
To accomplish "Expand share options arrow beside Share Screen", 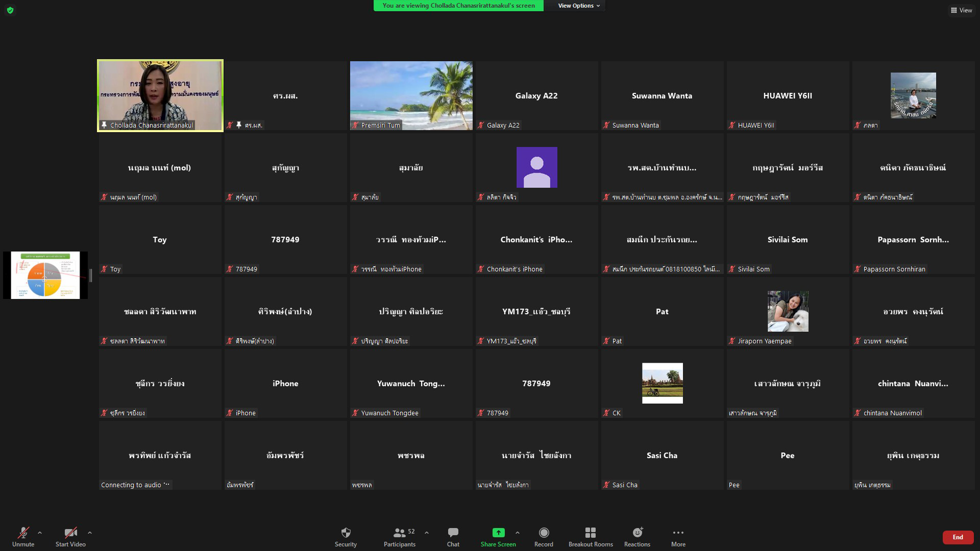I will 518,533.
